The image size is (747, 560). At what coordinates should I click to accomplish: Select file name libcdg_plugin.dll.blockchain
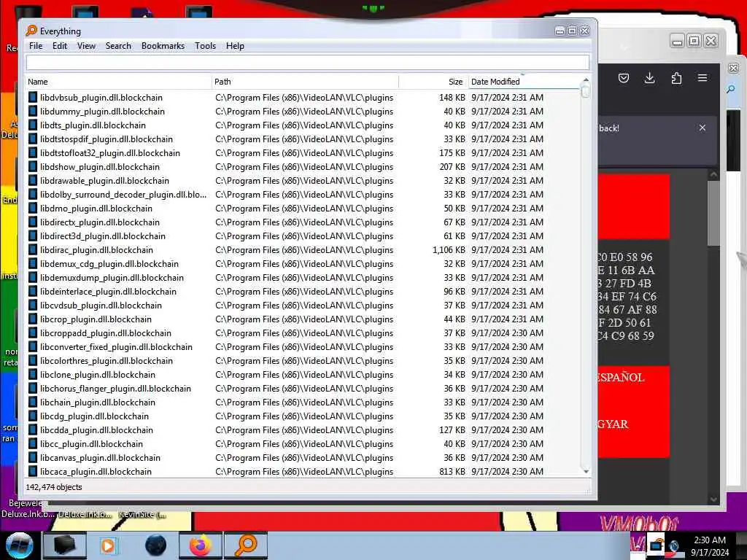[94, 416]
